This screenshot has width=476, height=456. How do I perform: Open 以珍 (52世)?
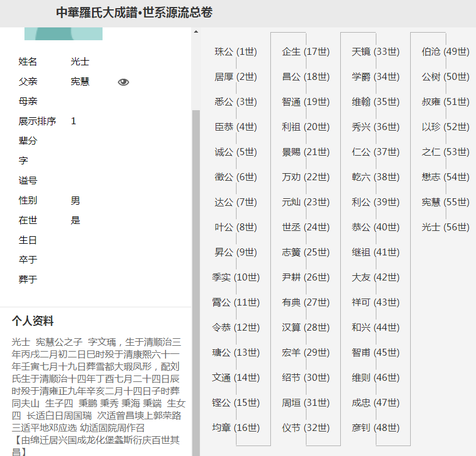tap(445, 127)
